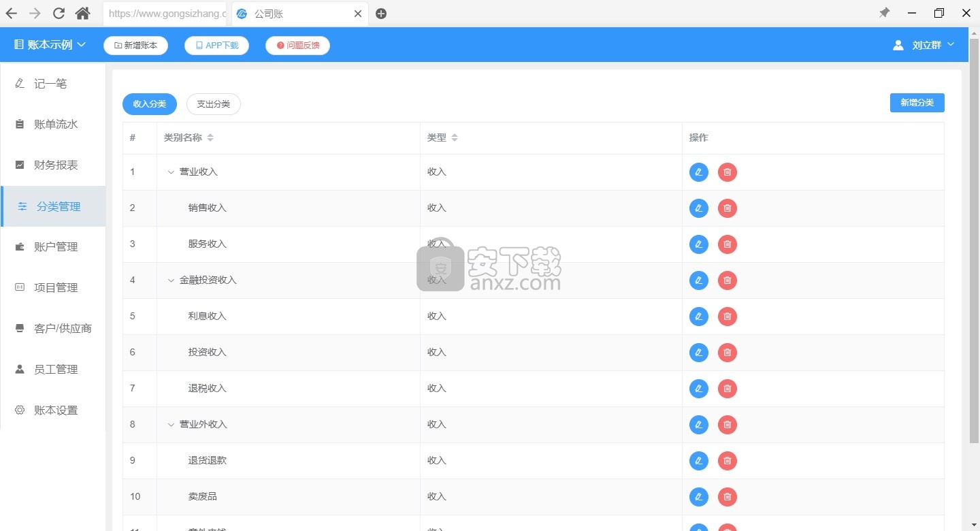Reload the page with the refresh icon
This screenshot has height=531, width=980.
tap(59, 13)
